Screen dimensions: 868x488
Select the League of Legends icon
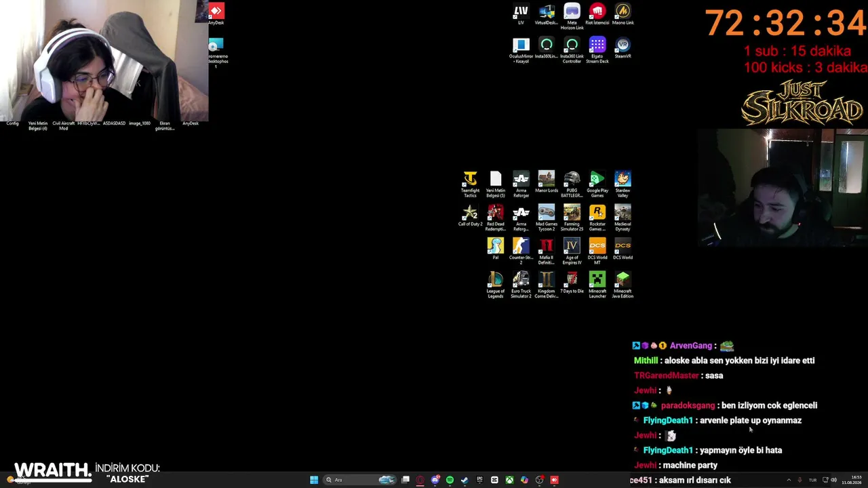coord(496,285)
